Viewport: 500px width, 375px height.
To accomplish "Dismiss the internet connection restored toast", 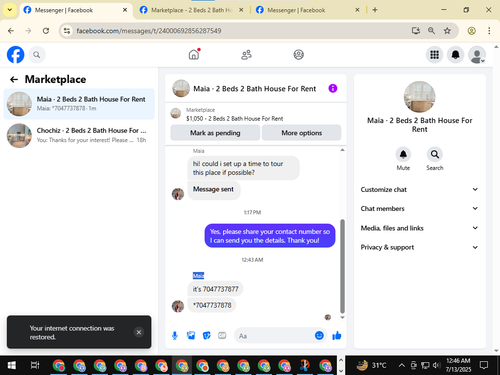I will (x=139, y=332).
